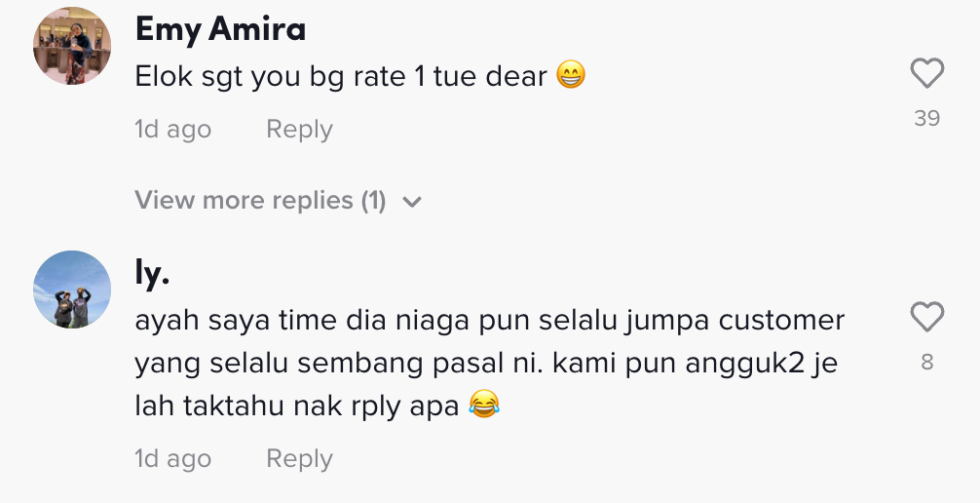
Task: Click the "yang selalu sembang pasal ni" line
Action: click(485, 363)
